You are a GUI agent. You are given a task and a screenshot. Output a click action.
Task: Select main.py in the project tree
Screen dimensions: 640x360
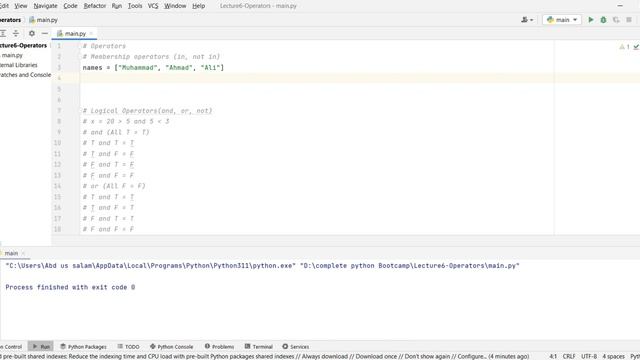pyautogui.click(x=12, y=55)
